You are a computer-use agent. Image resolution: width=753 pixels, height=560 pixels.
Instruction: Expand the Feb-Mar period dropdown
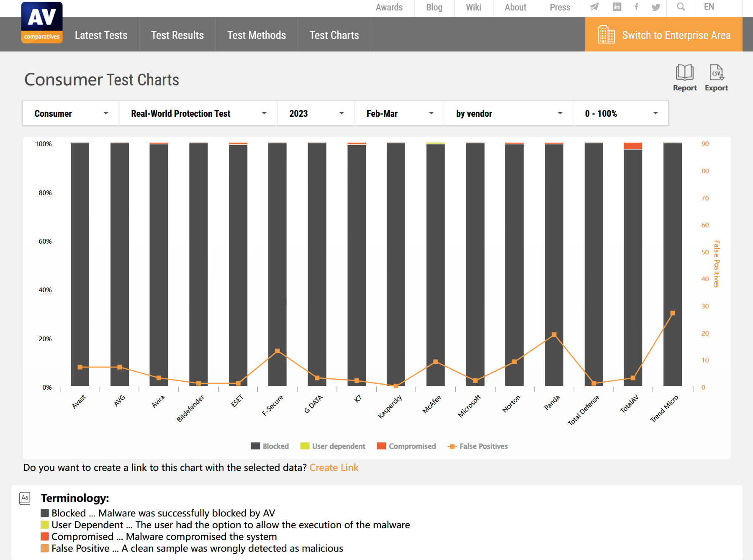pos(399,113)
